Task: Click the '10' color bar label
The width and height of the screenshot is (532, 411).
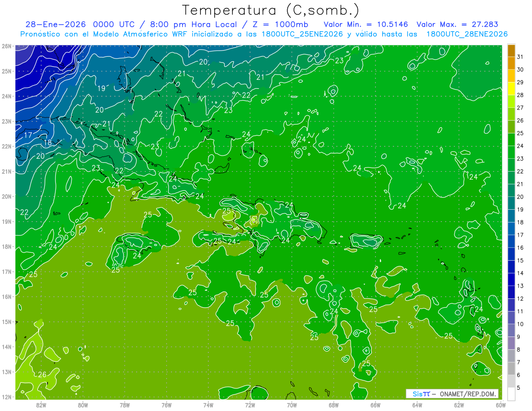Action: point(520,324)
